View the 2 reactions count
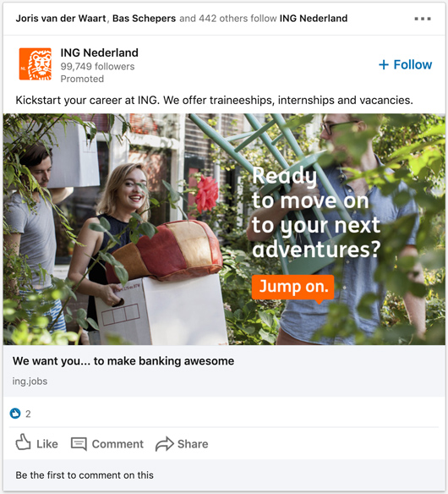Image resolution: width=448 pixels, height=494 pixels. click(x=28, y=414)
